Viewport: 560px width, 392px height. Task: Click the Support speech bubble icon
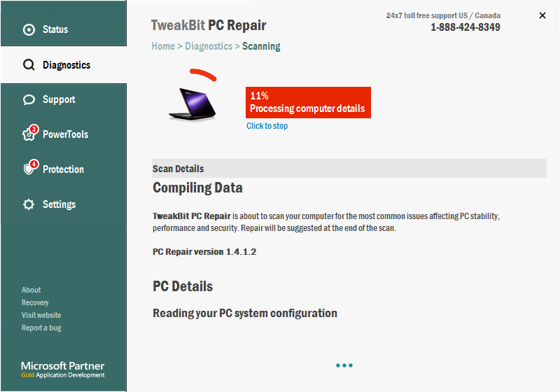coord(29,99)
